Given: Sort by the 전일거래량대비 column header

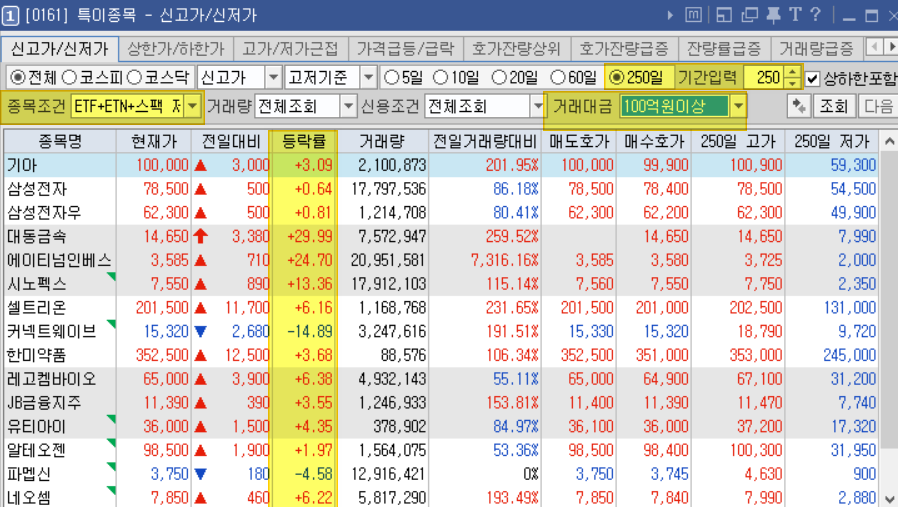Looking at the screenshot, I should coord(485,142).
